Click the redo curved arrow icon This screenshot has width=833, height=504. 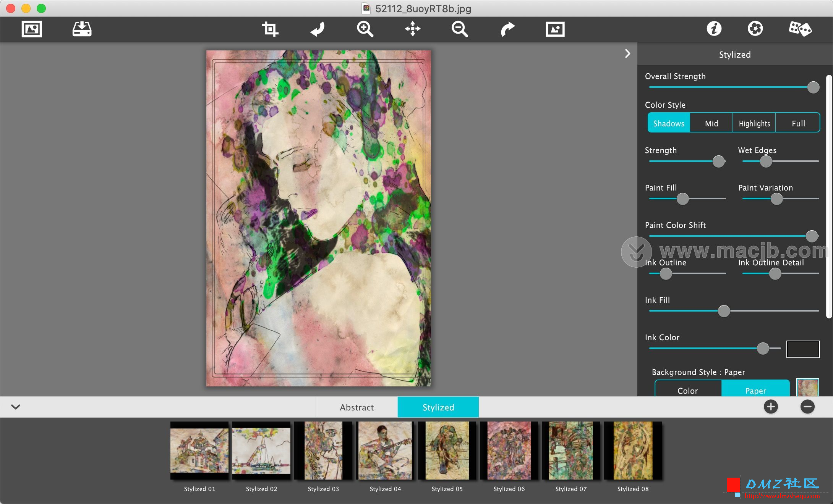coord(507,29)
